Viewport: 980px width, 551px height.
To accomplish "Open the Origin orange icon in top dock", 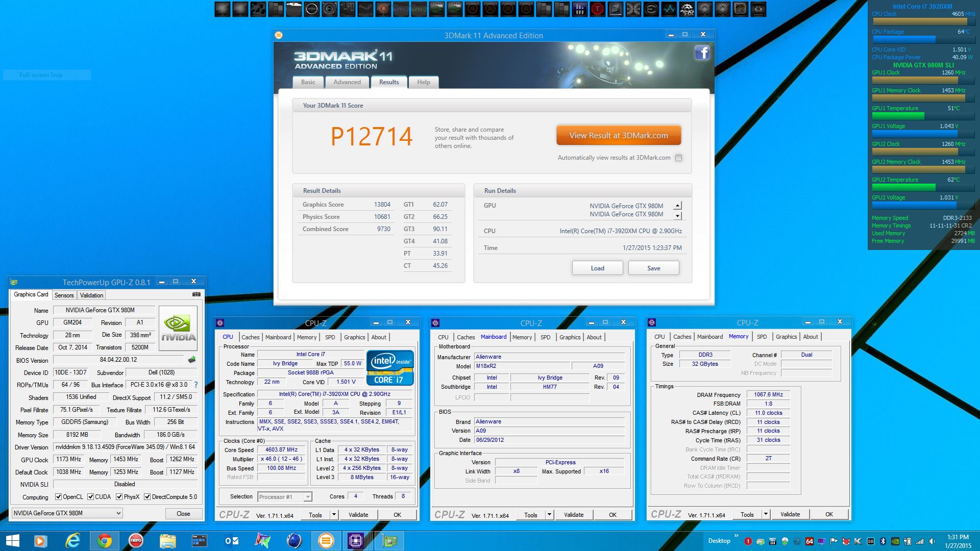I will click(x=383, y=9).
